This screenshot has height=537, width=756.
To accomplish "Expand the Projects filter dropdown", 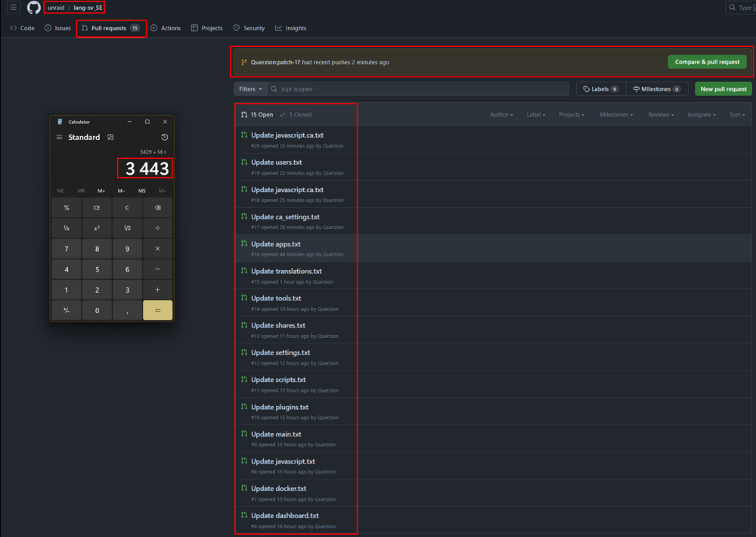I will 572,114.
